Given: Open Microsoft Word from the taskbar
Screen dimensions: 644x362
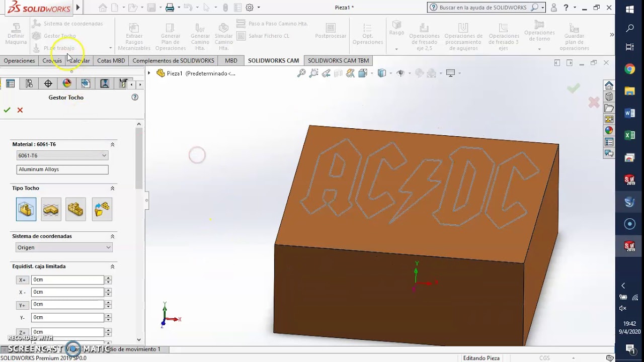Looking at the screenshot, I should click(629, 113).
